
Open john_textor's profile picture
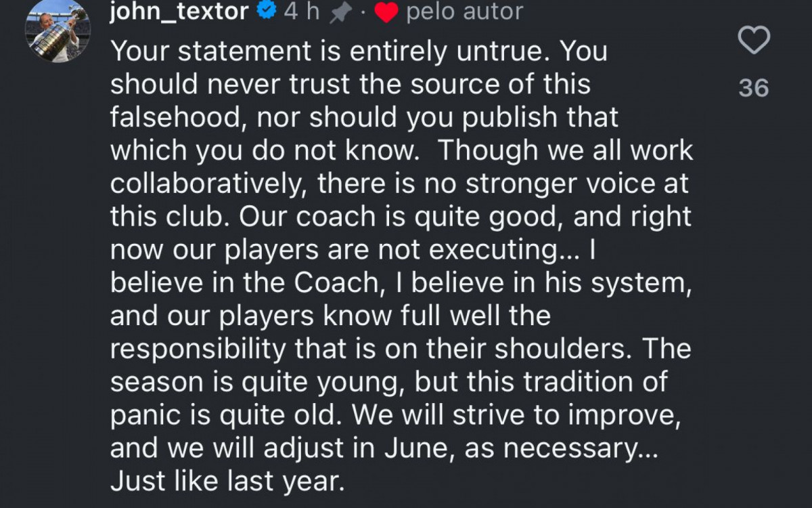pos(57,32)
